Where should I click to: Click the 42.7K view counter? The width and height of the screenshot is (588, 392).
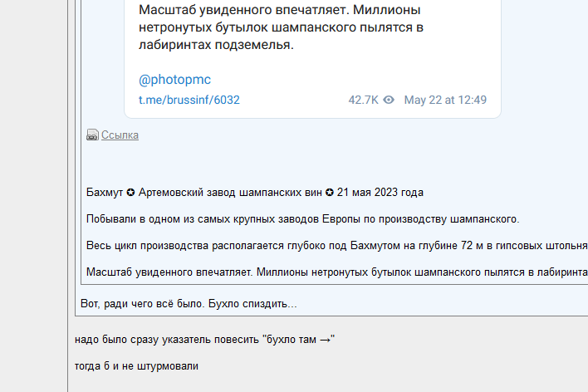pyautogui.click(x=363, y=100)
